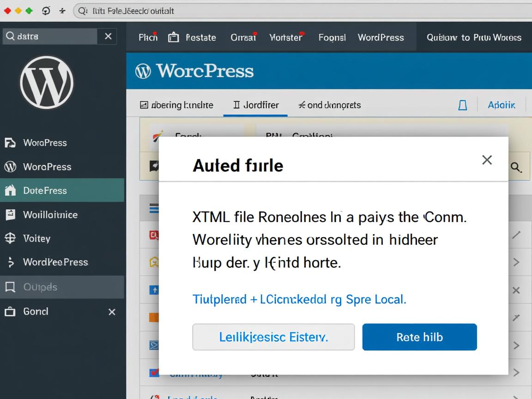Image resolution: width=532 pixels, height=399 pixels.
Task: Click the globe icon beside Voitey
Action: [x=10, y=238]
